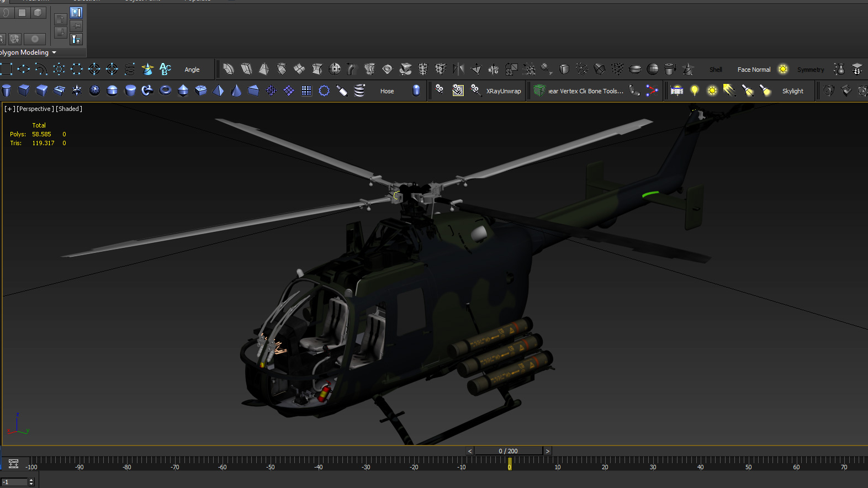The height and width of the screenshot is (488, 868).
Task: Create a Box primitive
Action: click(x=24, y=91)
